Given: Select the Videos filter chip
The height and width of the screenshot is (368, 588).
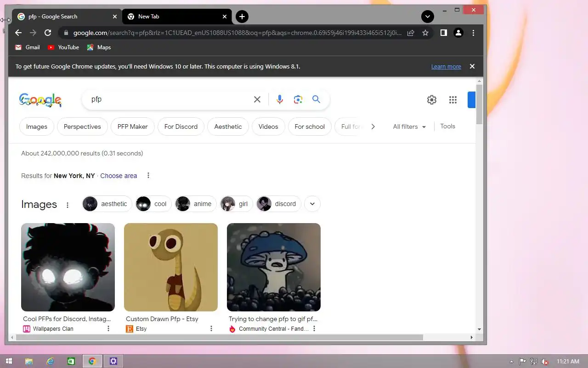Looking at the screenshot, I should (268, 126).
